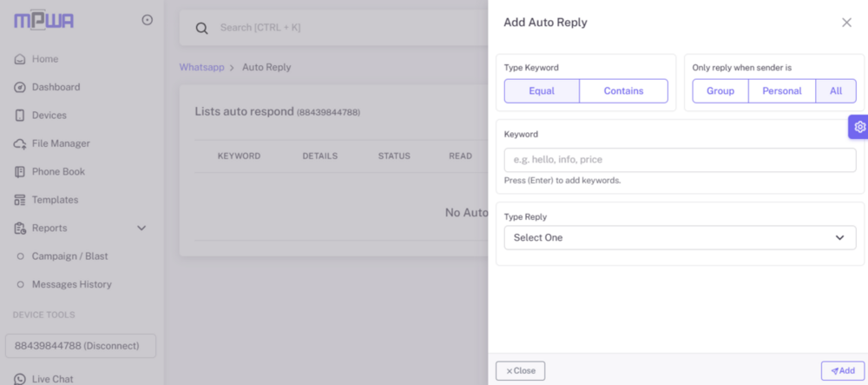The image size is (868, 385).
Task: Click the Live Chat icon
Action: pyautogui.click(x=20, y=379)
